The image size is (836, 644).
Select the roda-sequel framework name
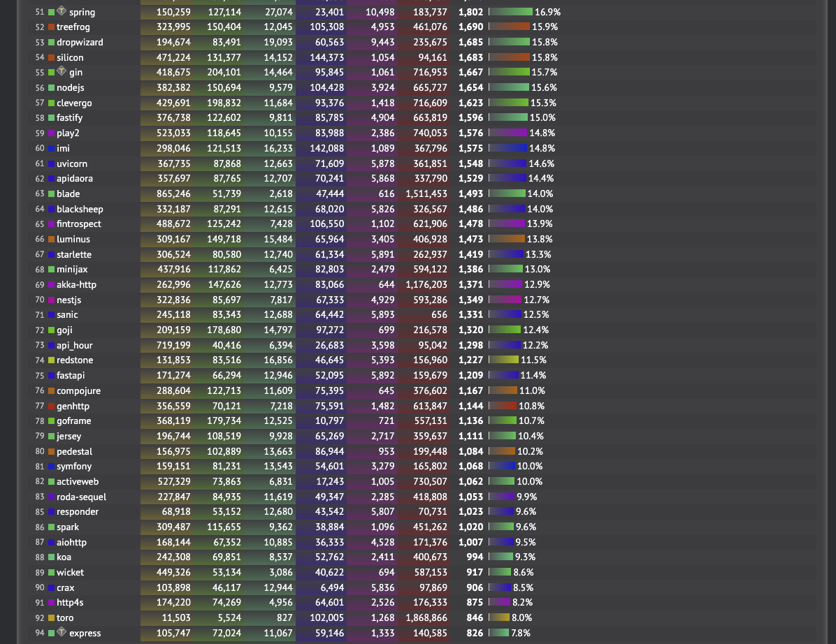[82, 497]
